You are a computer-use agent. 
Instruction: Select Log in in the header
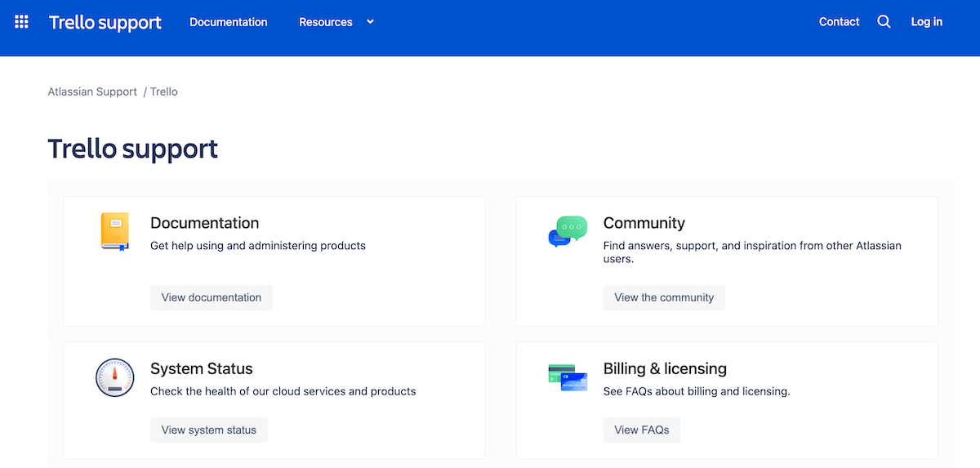pyautogui.click(x=927, y=22)
